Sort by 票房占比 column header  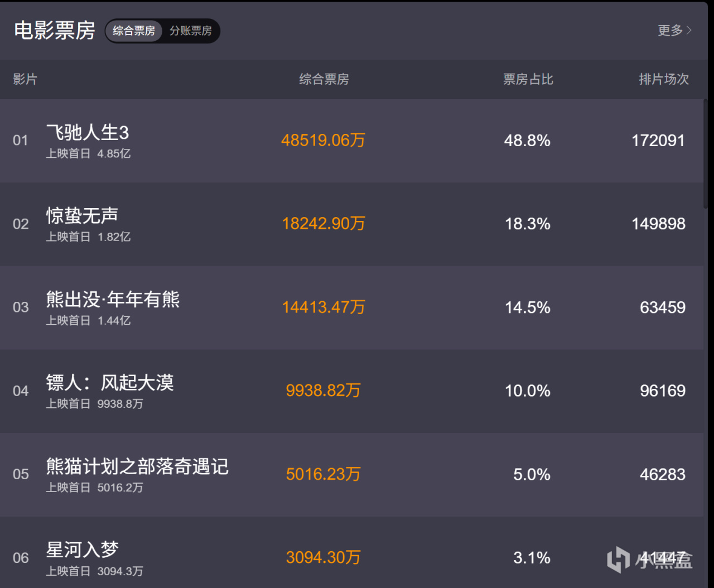click(528, 79)
